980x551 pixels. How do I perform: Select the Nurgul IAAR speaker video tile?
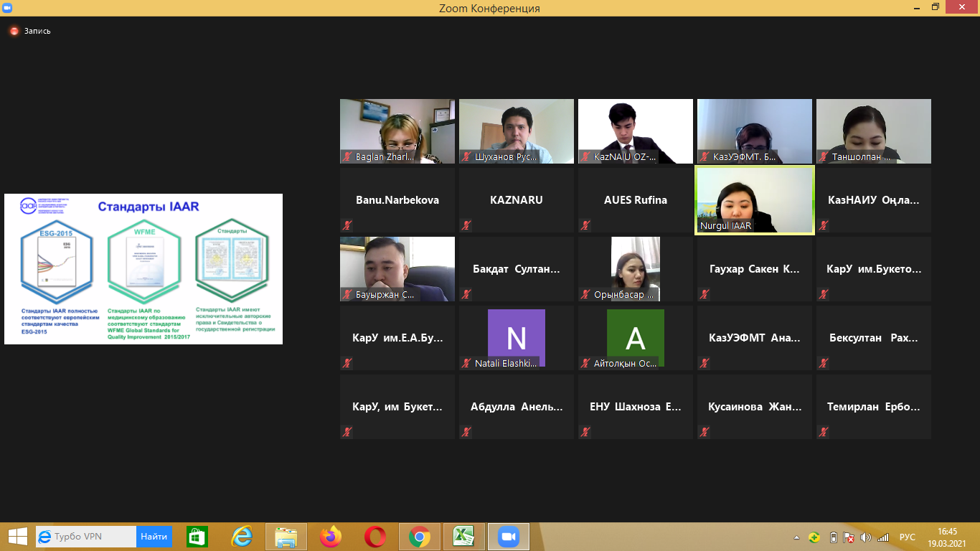(755, 200)
